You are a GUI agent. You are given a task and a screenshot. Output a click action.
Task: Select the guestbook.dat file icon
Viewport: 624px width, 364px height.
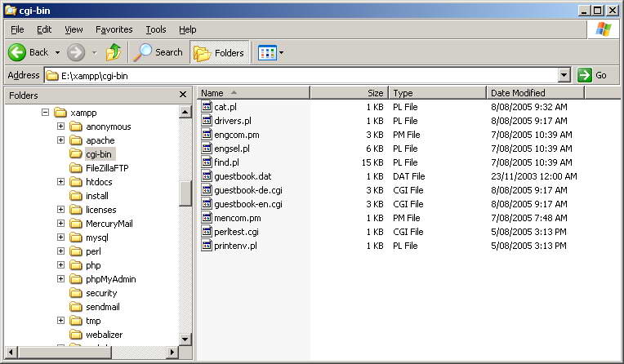tap(207, 176)
